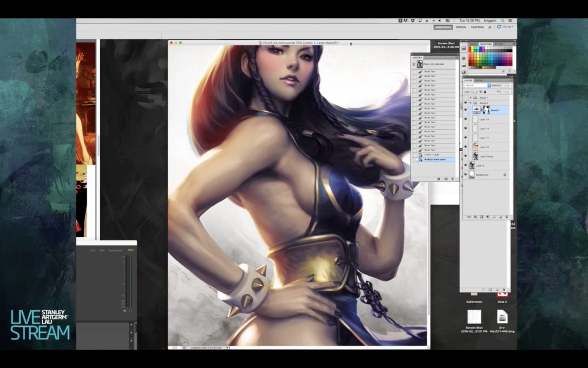Pick the yellow swatch in the Swatches panel
The width and height of the screenshot is (588, 368).
click(472, 48)
